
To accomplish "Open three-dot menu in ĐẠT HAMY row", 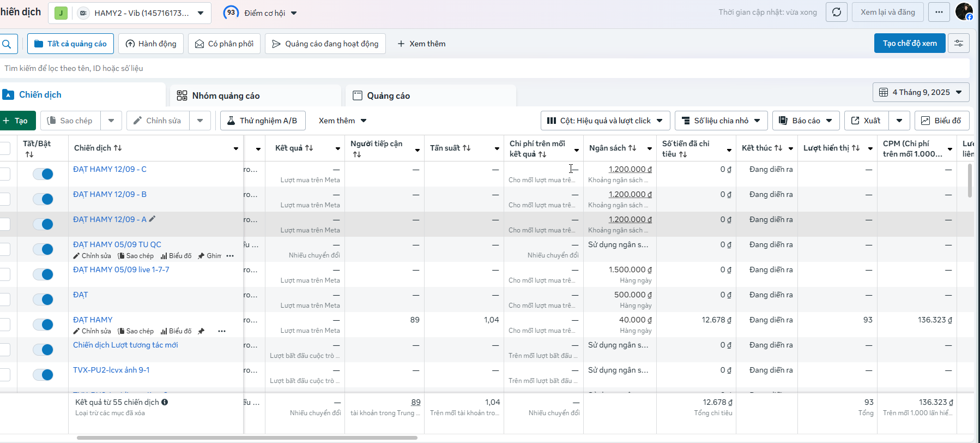I will coord(221,331).
